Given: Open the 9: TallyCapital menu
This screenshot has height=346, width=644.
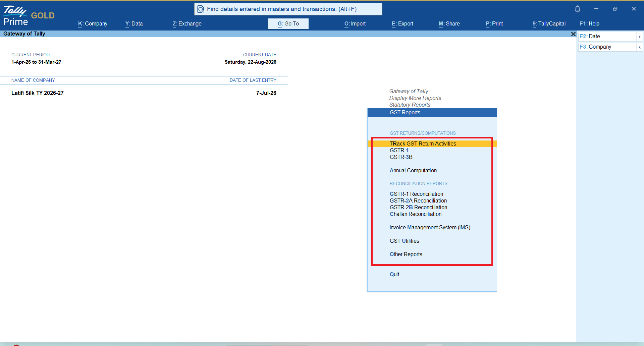Looking at the screenshot, I should click(x=549, y=24).
